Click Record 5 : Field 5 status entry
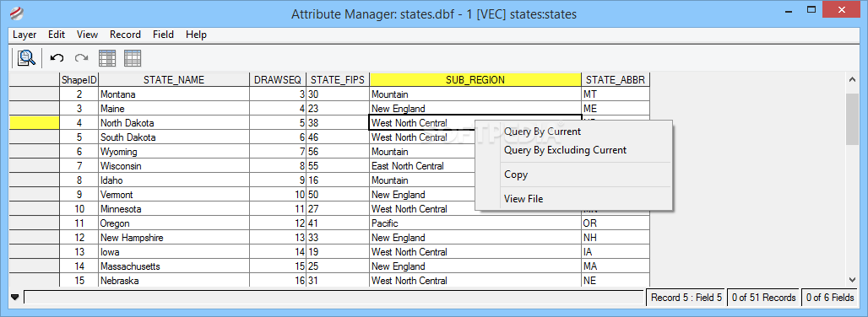The height and width of the screenshot is (317, 868). click(x=686, y=298)
